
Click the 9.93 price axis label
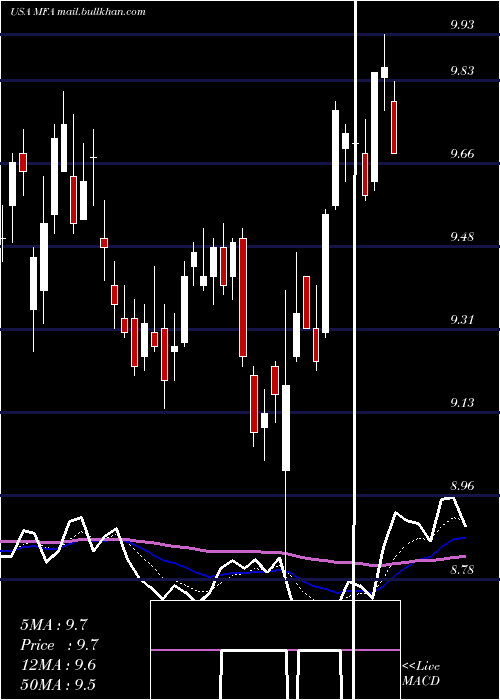462,25
